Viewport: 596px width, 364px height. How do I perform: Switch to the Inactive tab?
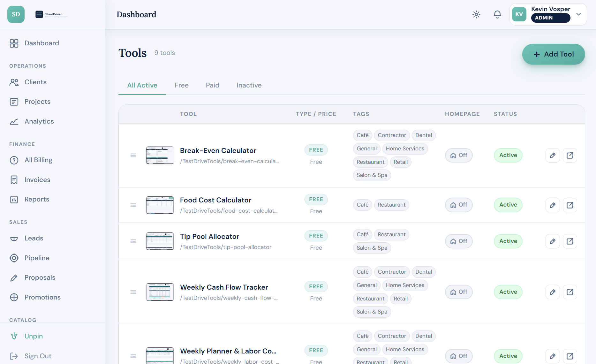tap(249, 85)
